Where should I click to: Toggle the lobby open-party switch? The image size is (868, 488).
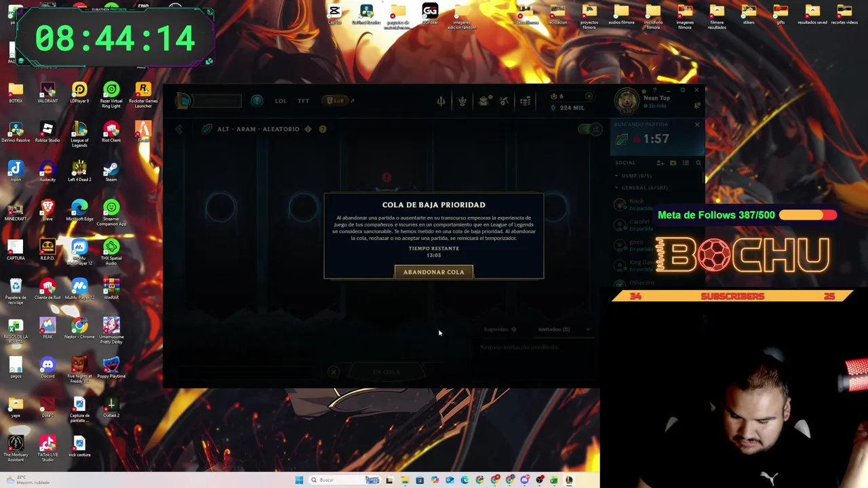pyautogui.click(x=590, y=129)
